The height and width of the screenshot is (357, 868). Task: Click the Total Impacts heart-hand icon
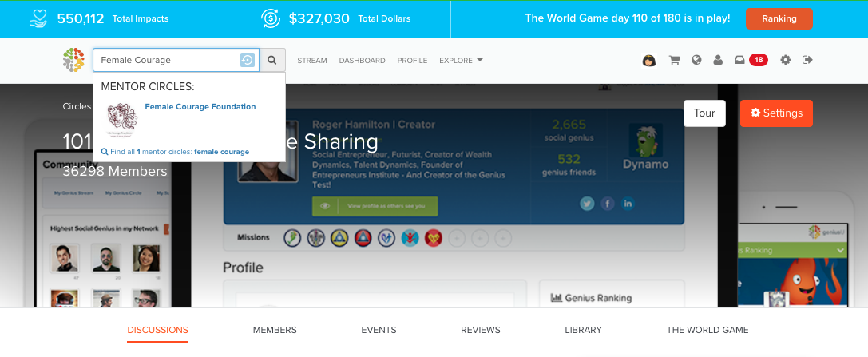coord(39,18)
